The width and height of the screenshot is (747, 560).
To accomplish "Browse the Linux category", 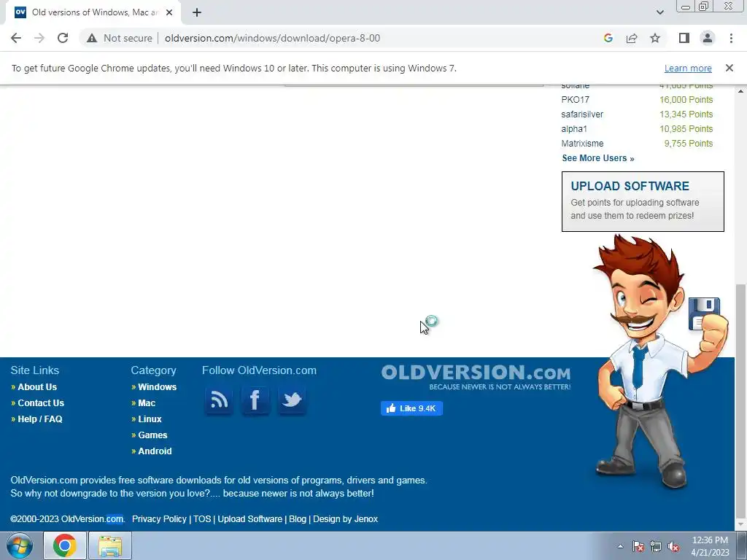I will [x=150, y=419].
